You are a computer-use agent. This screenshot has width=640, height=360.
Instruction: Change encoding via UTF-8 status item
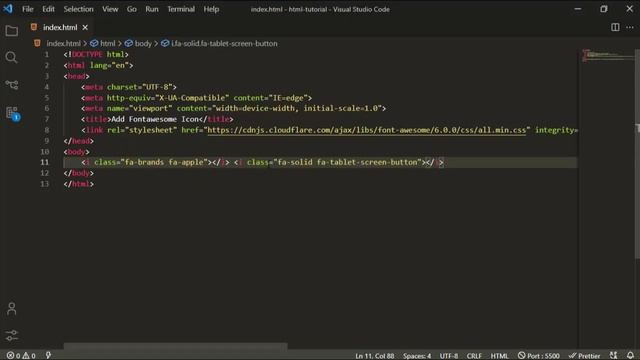click(449, 356)
